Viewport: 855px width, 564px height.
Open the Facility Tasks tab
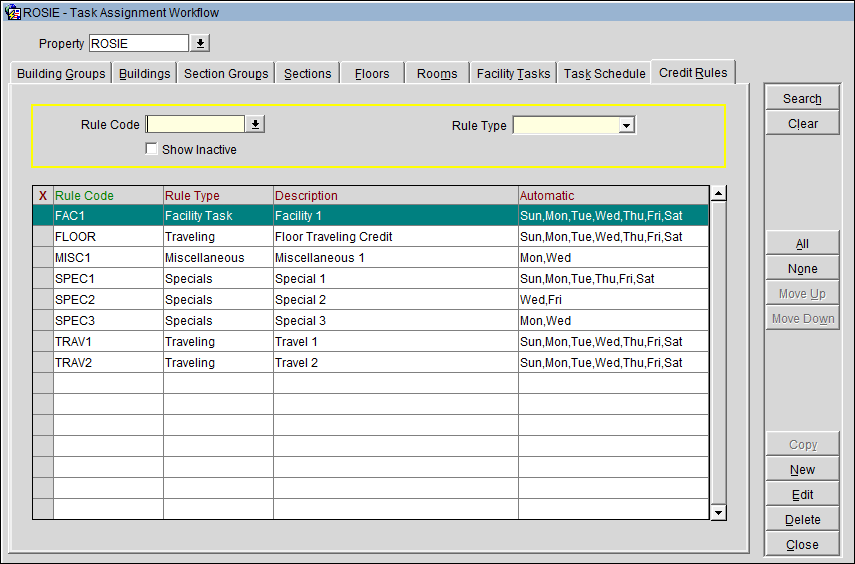click(x=513, y=73)
